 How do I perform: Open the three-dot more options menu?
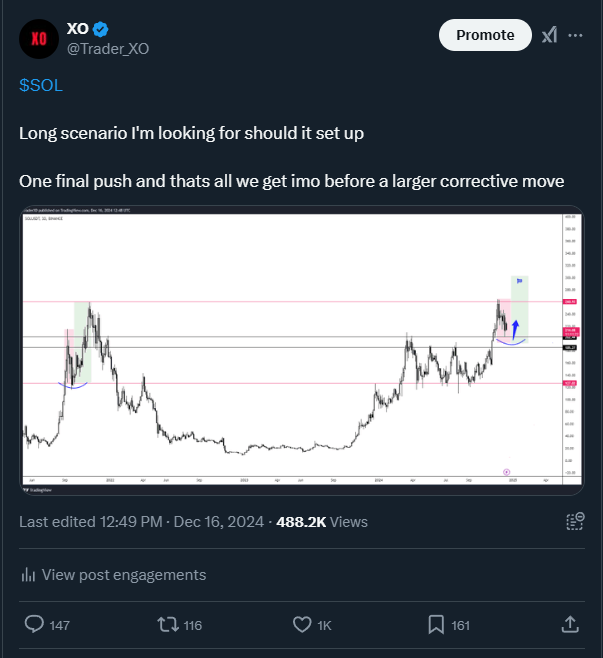click(575, 35)
